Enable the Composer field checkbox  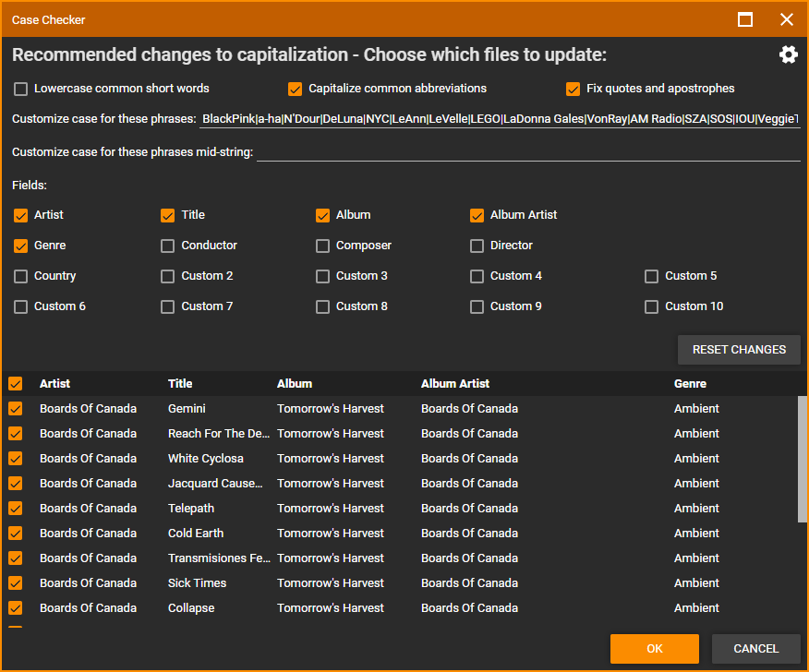coord(322,246)
